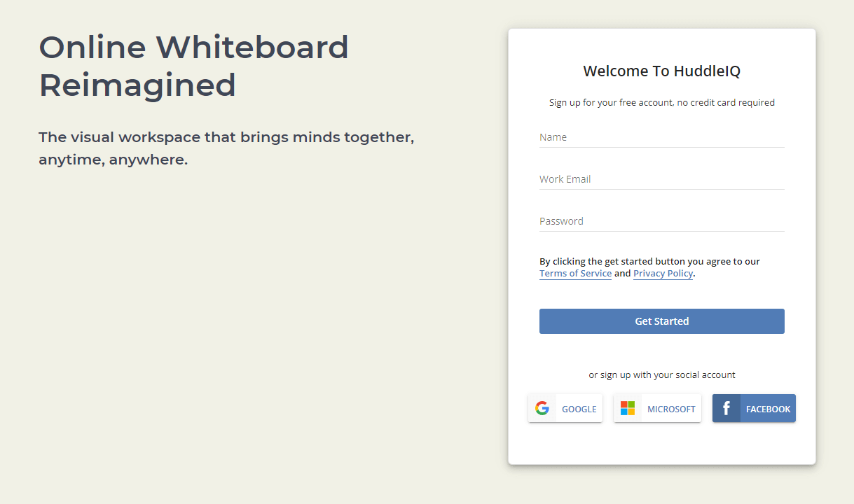Click the Microsoft four-square logo icon
Viewport: 854px width, 504px height.
[x=627, y=407]
